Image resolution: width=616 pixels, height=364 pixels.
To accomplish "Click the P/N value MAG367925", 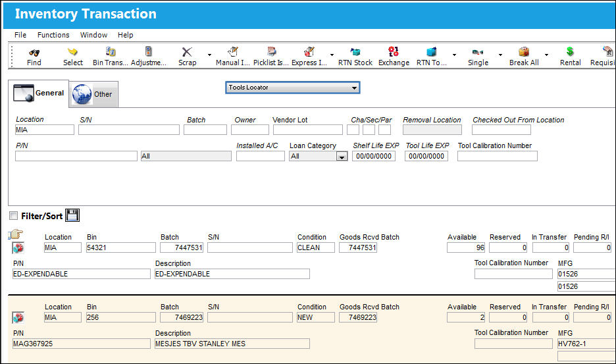I will [x=82, y=344].
